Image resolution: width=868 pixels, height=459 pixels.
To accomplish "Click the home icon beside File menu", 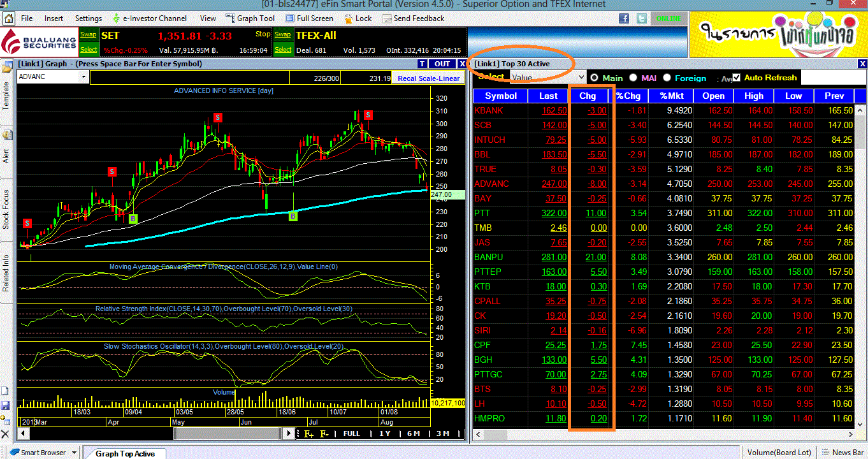I will (x=10, y=18).
